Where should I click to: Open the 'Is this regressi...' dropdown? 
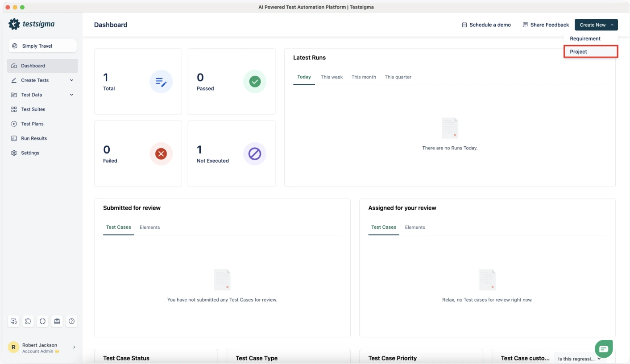[x=579, y=359]
